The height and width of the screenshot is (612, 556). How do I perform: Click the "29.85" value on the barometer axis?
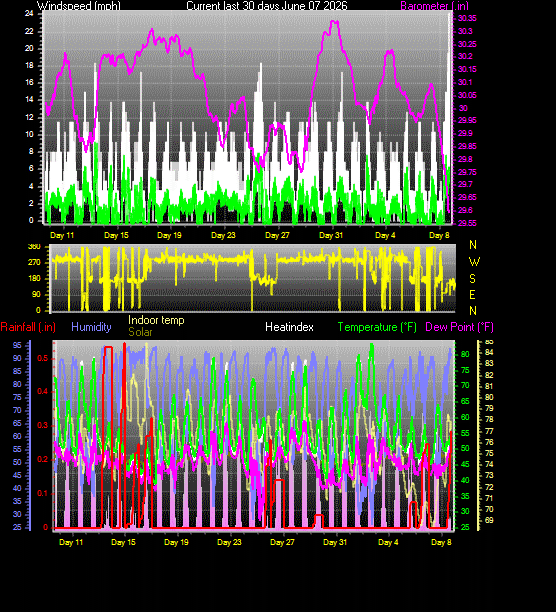pos(467,146)
